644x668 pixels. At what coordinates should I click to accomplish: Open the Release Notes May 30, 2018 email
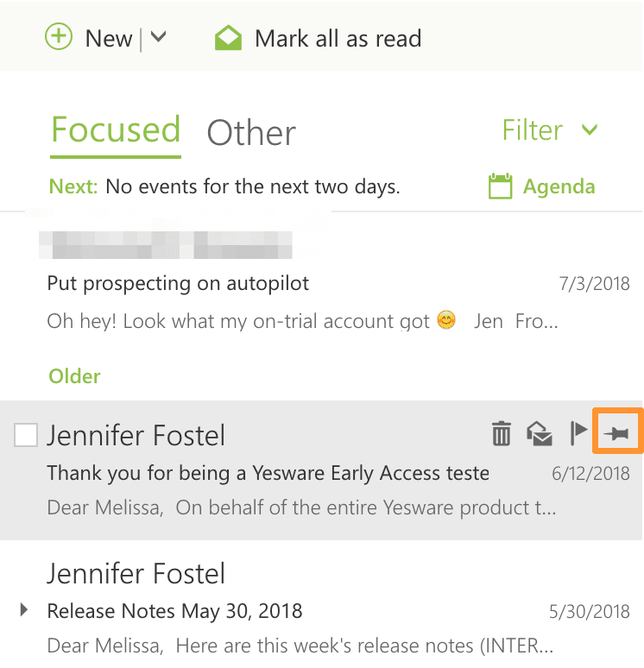pyautogui.click(x=174, y=612)
